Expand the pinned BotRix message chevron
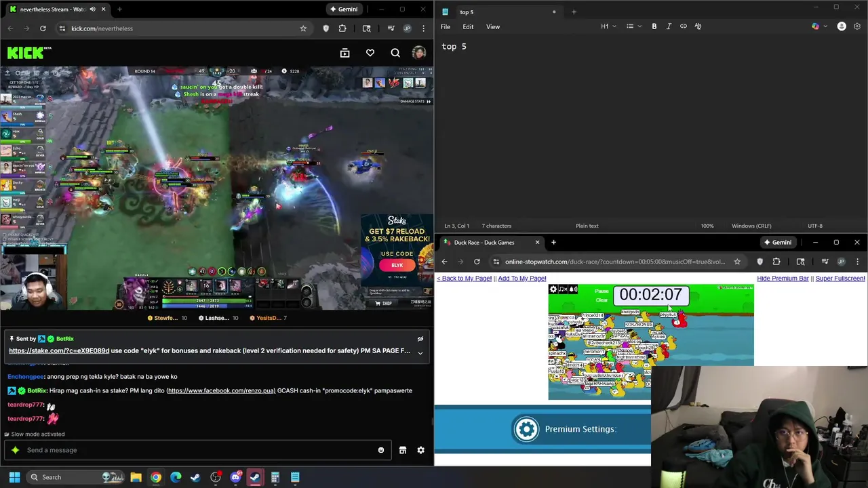The height and width of the screenshot is (488, 868). coord(420,352)
